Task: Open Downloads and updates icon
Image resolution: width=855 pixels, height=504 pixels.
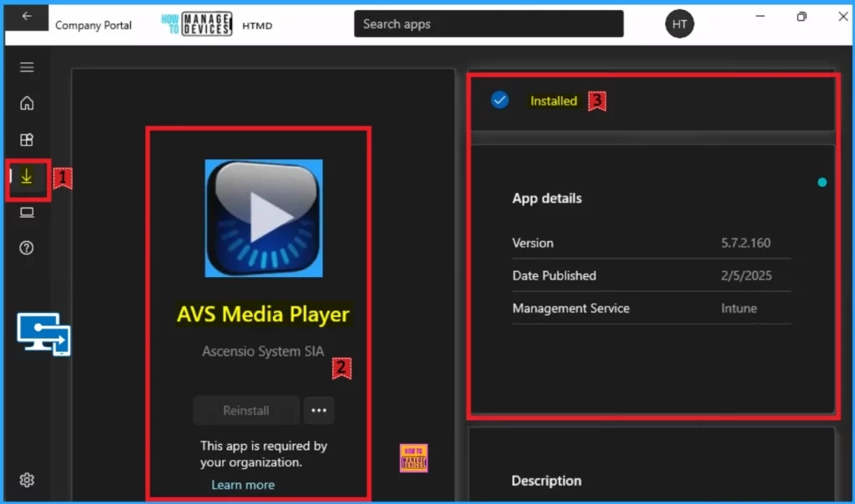Action: (27, 177)
